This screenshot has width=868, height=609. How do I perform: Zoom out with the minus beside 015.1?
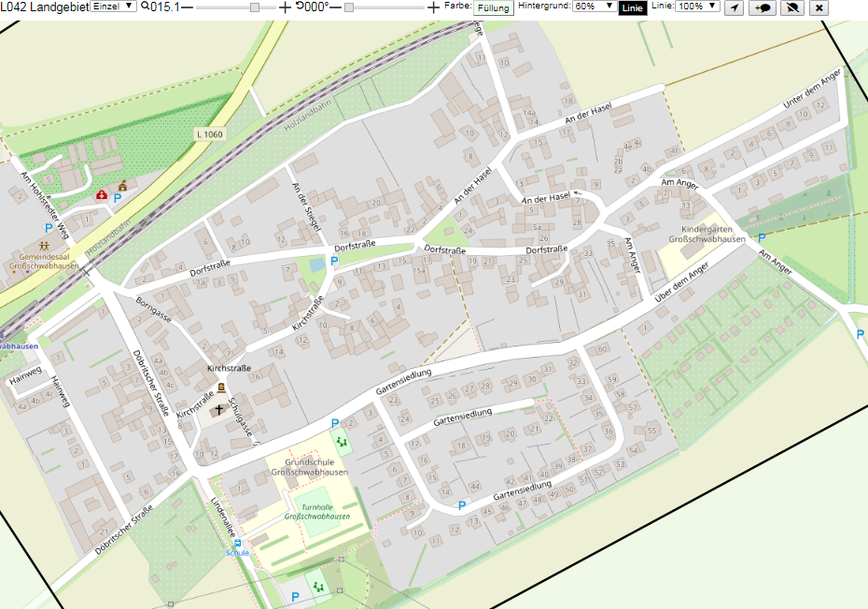click(x=187, y=7)
